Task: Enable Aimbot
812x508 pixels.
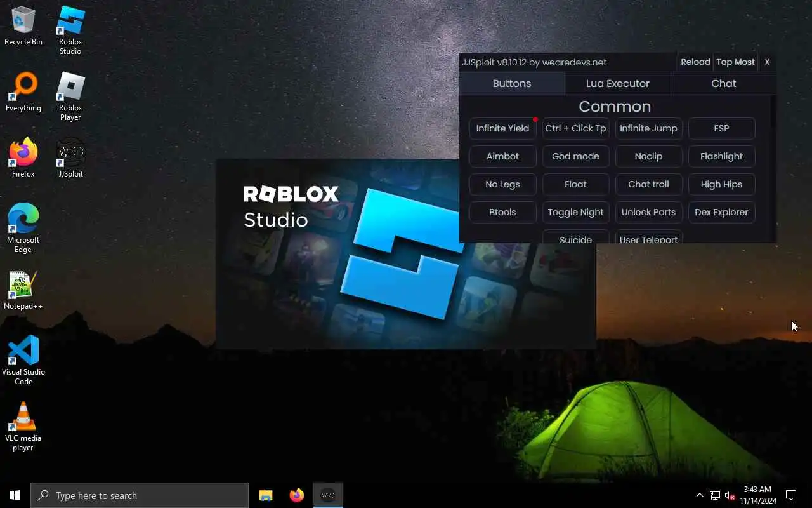Action: (x=502, y=156)
